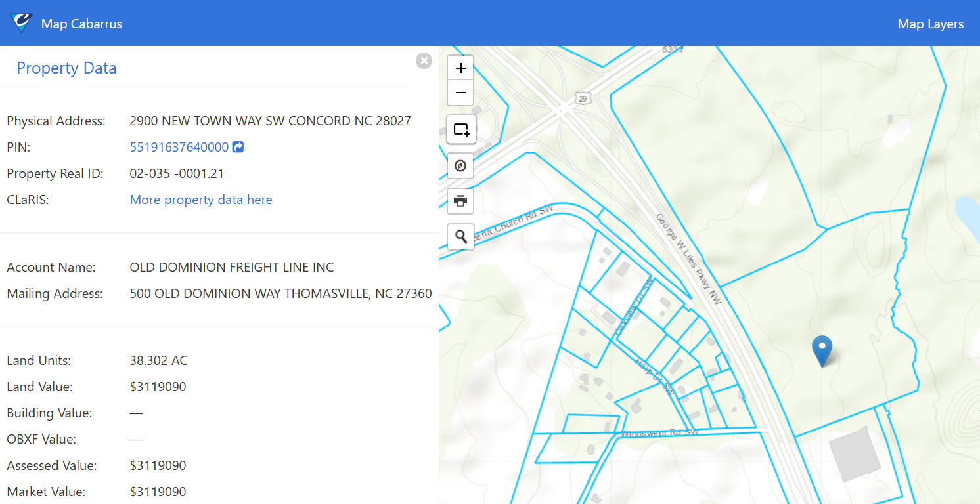Image resolution: width=980 pixels, height=504 pixels.
Task: Select the gray building footprint on map
Action: click(x=855, y=453)
